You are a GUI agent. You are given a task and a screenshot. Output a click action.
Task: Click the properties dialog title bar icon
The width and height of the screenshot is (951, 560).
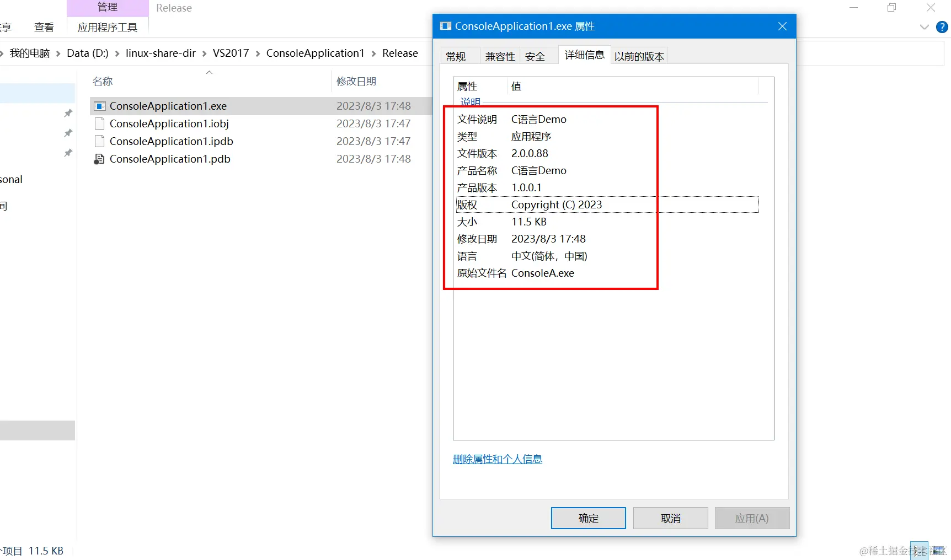[445, 26]
